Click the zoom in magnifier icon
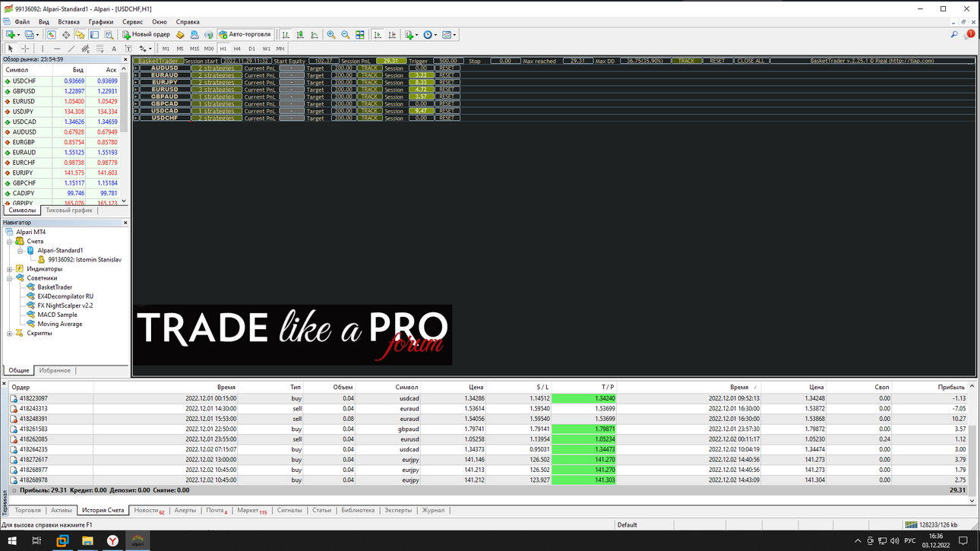Viewport: 980px width, 551px height. pos(330,34)
